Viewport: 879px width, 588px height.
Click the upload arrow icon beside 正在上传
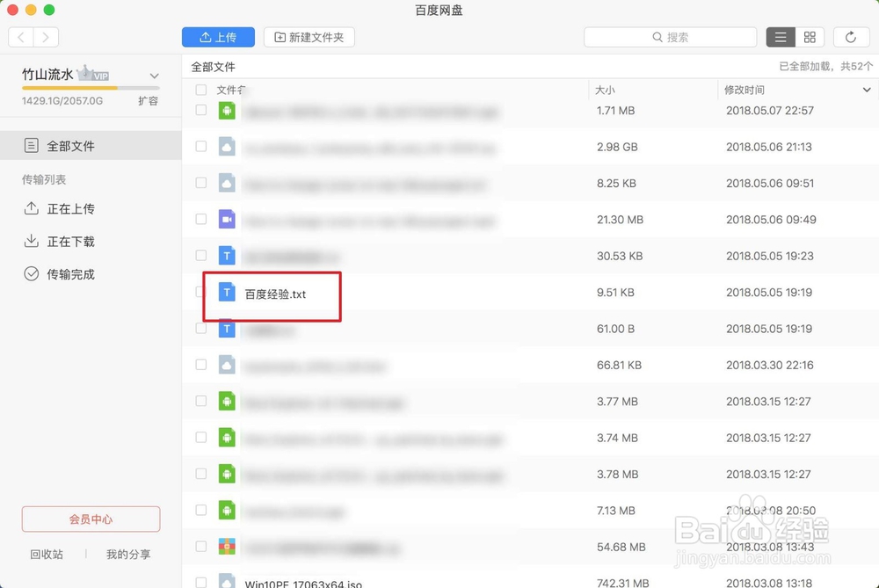tap(32, 208)
